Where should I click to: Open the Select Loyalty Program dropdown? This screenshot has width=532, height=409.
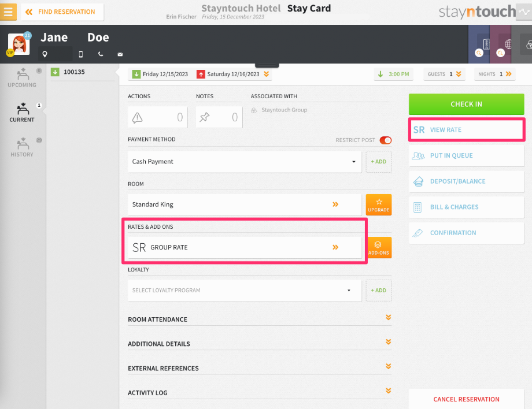point(245,291)
